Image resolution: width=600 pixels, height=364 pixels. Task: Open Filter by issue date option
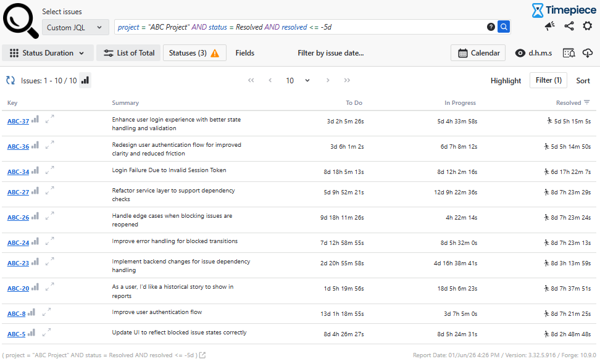331,53
